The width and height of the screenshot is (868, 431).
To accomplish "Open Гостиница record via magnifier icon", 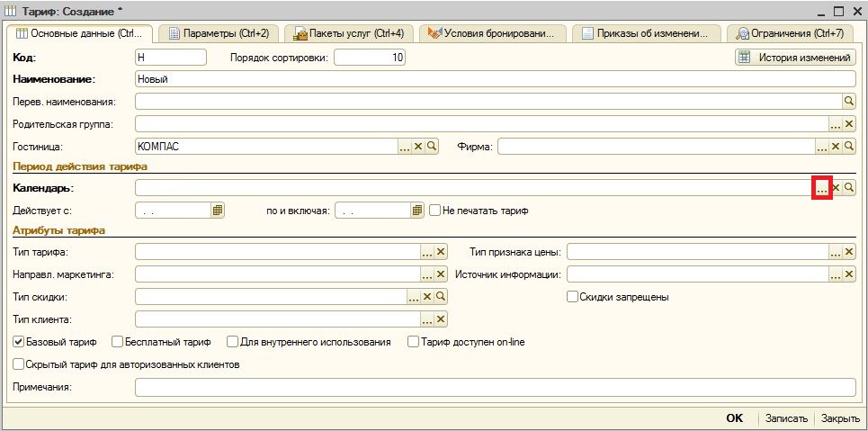I will tap(432, 147).
